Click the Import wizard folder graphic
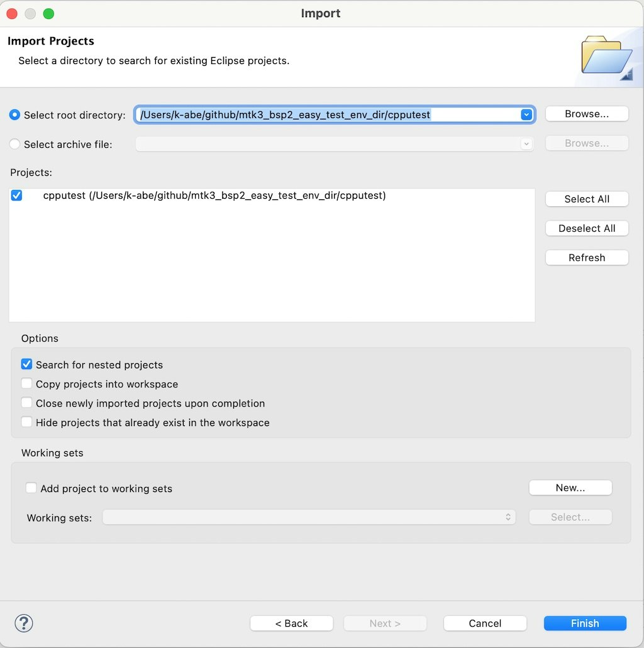644x648 pixels. (x=606, y=56)
